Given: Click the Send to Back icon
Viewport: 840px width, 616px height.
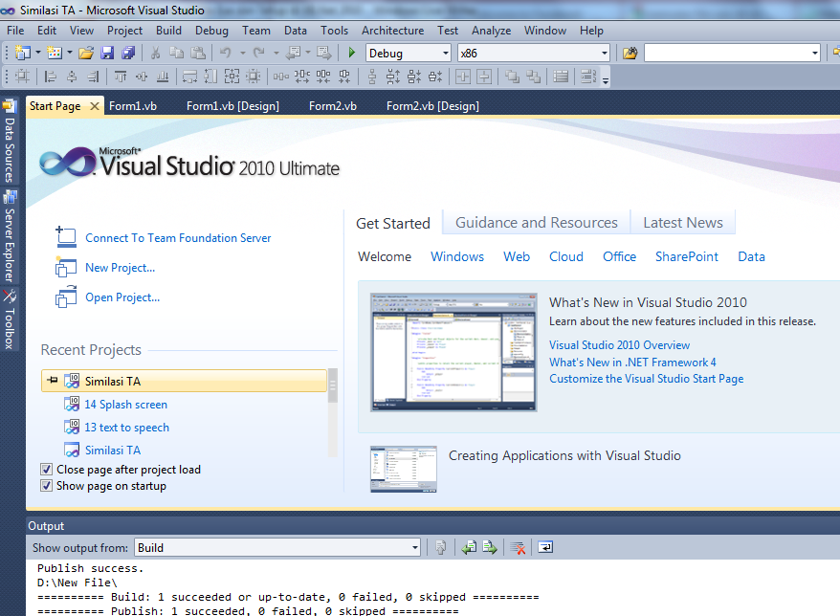Looking at the screenshot, I should point(533,77).
